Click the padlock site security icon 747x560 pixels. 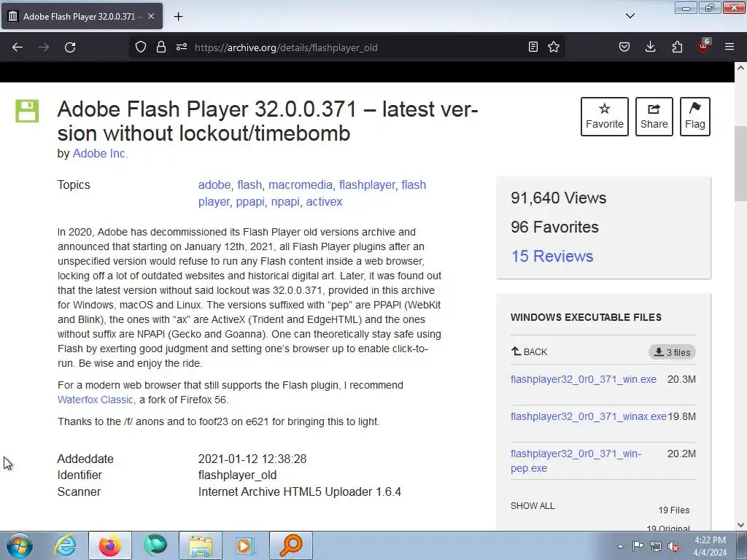tap(161, 47)
